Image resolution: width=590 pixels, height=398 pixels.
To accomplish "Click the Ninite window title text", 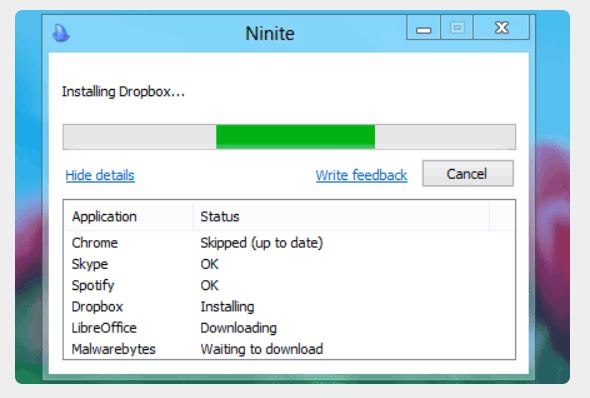I will point(270,33).
